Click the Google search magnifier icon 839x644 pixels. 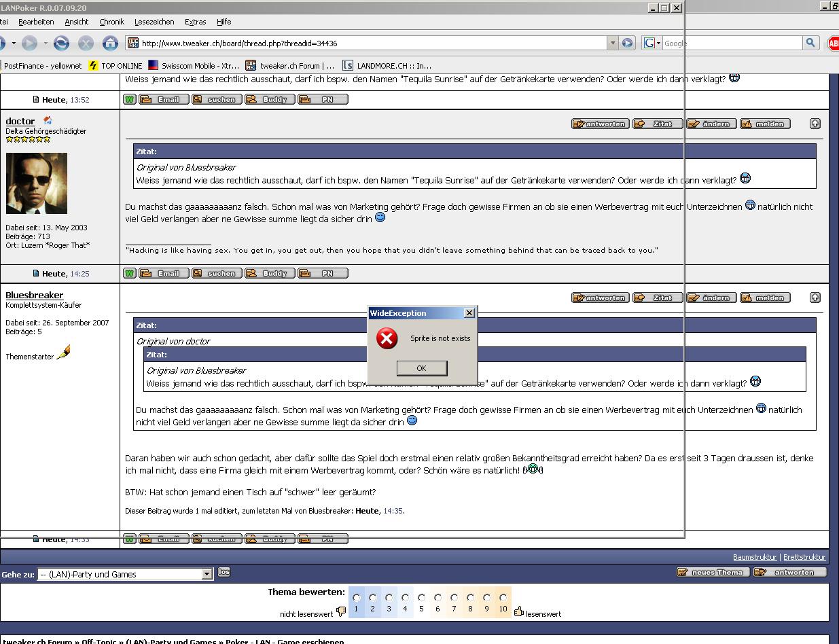pyautogui.click(x=810, y=43)
